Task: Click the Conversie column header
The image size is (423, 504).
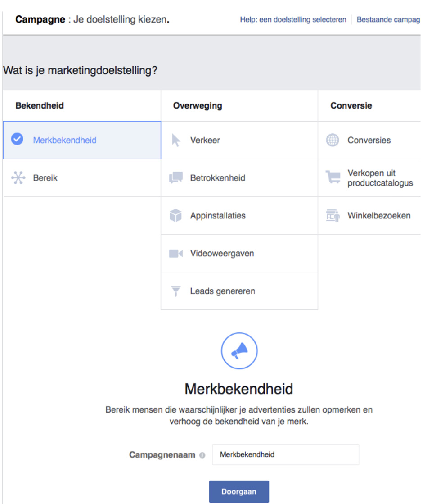Action: pyautogui.click(x=351, y=106)
